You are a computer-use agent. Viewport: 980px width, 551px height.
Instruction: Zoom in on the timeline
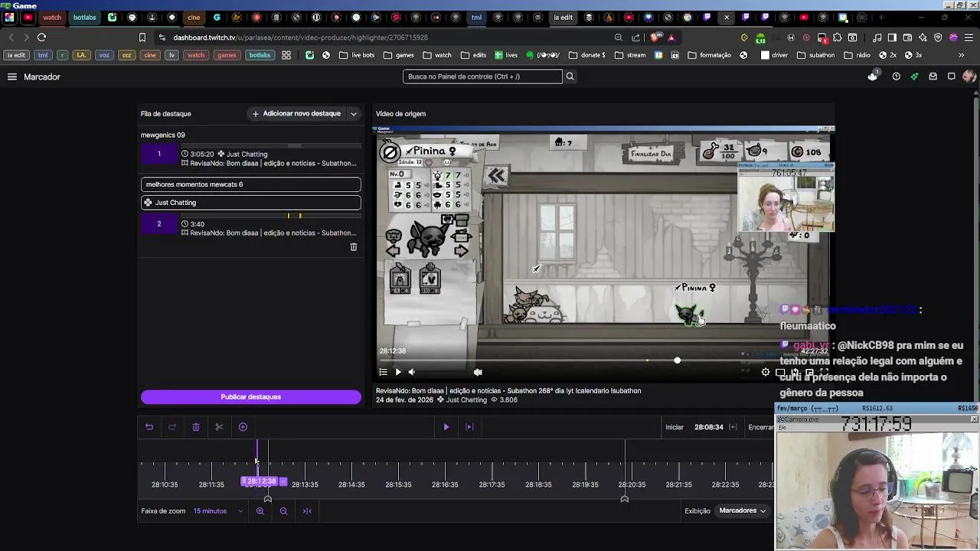point(260,511)
